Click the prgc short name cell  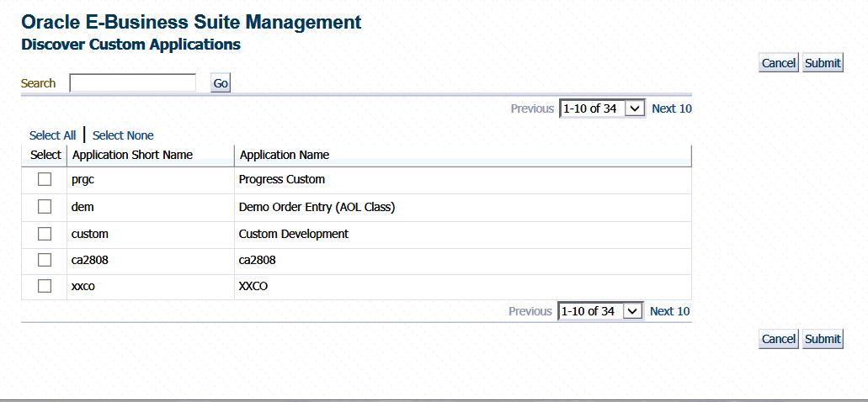point(151,180)
